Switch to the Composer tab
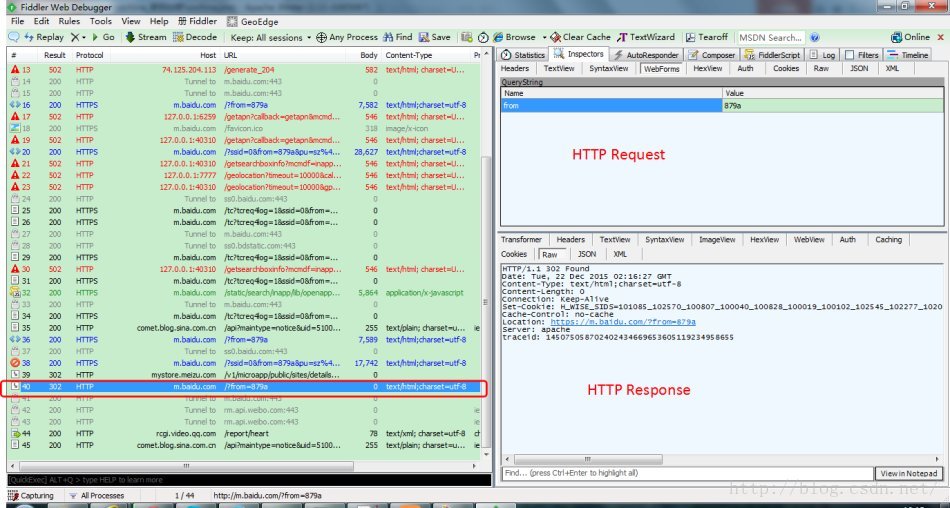This screenshot has height=508, width=950. pyautogui.click(x=712, y=55)
